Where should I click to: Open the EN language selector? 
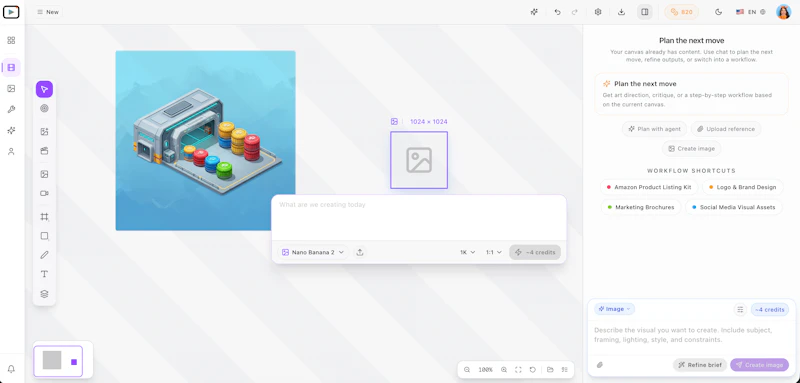tap(751, 12)
